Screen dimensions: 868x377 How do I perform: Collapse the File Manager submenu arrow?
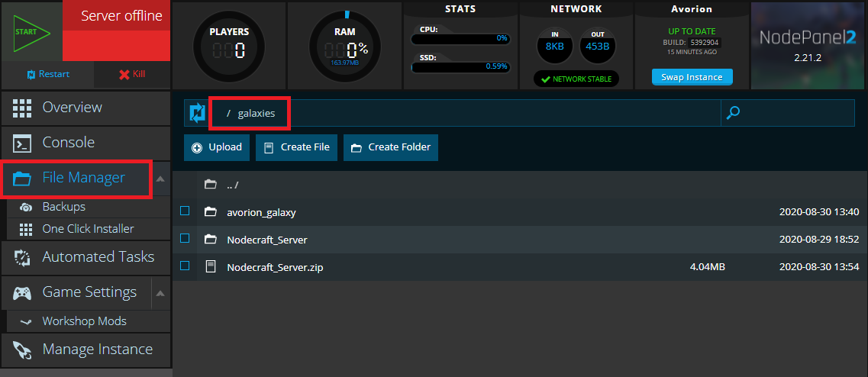pyautogui.click(x=160, y=179)
